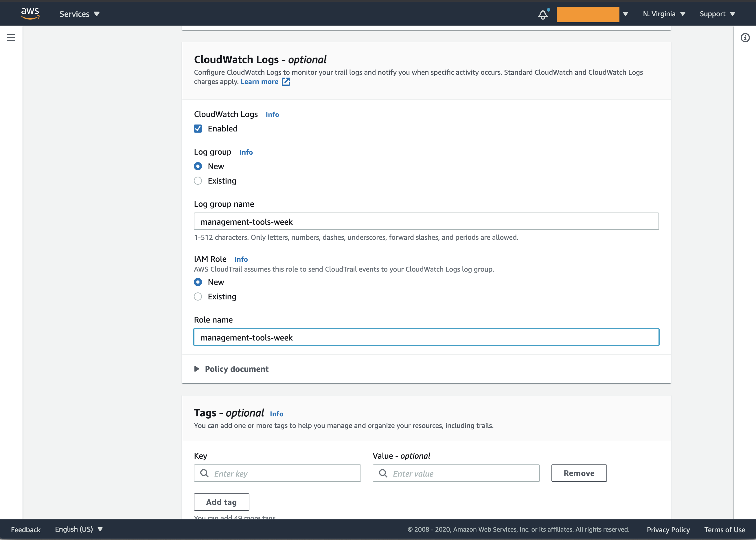Click the Enter key tag field
This screenshot has height=540, width=756.
tap(277, 473)
